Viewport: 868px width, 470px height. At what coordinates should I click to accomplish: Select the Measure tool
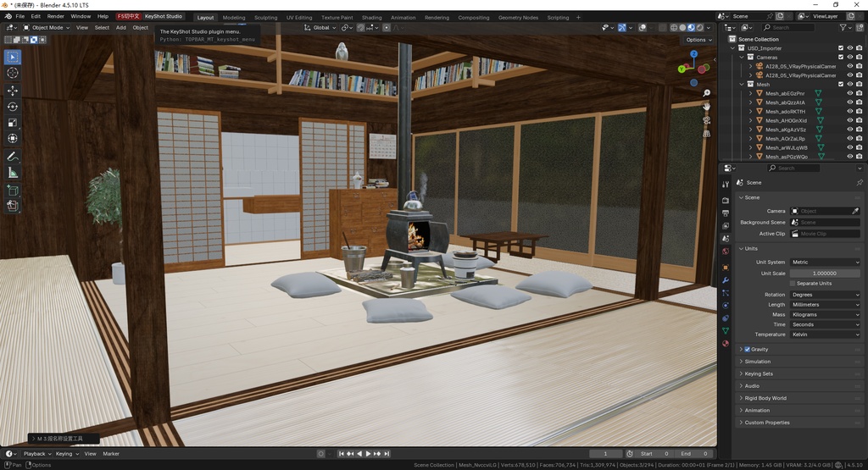pyautogui.click(x=12, y=173)
